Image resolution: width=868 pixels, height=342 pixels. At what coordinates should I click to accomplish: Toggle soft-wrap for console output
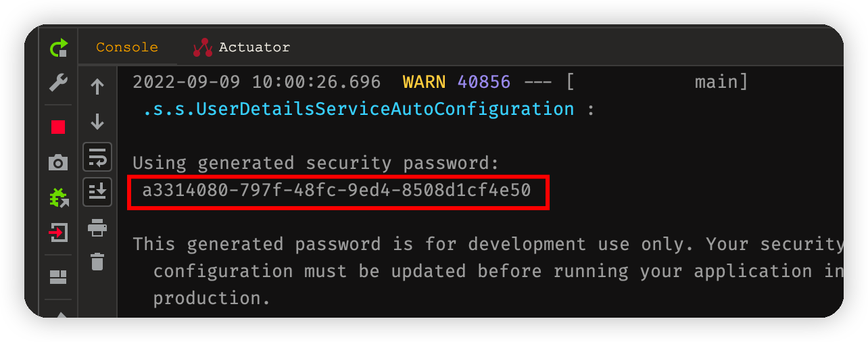[x=97, y=157]
